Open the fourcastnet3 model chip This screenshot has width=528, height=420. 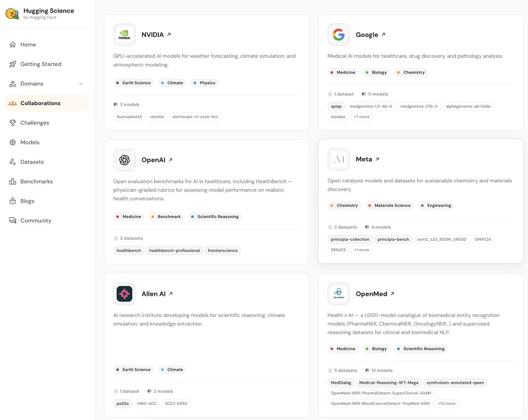pyautogui.click(x=129, y=117)
